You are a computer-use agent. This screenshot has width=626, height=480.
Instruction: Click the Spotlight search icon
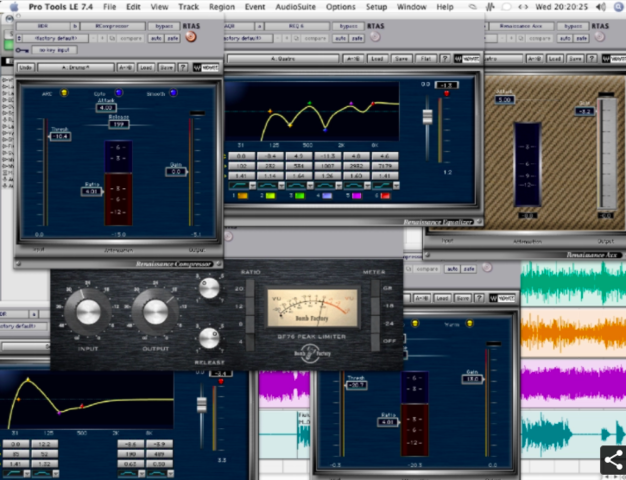tap(619, 7)
